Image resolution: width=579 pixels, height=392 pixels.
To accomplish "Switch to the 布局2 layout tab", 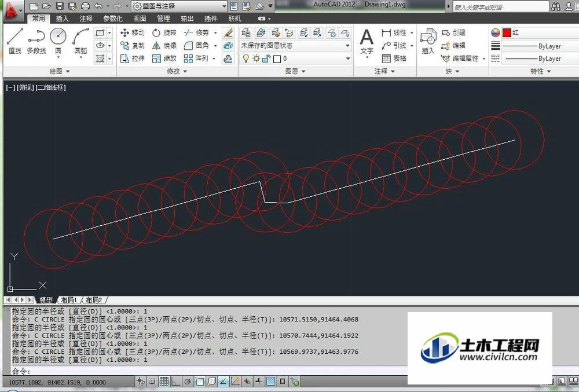I will pyautogui.click(x=94, y=300).
